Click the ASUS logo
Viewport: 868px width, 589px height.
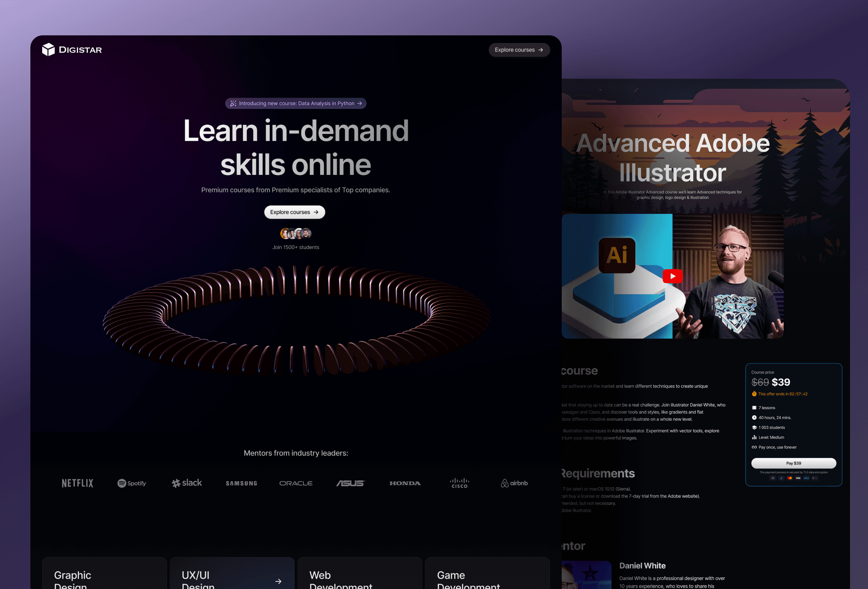[350, 483]
